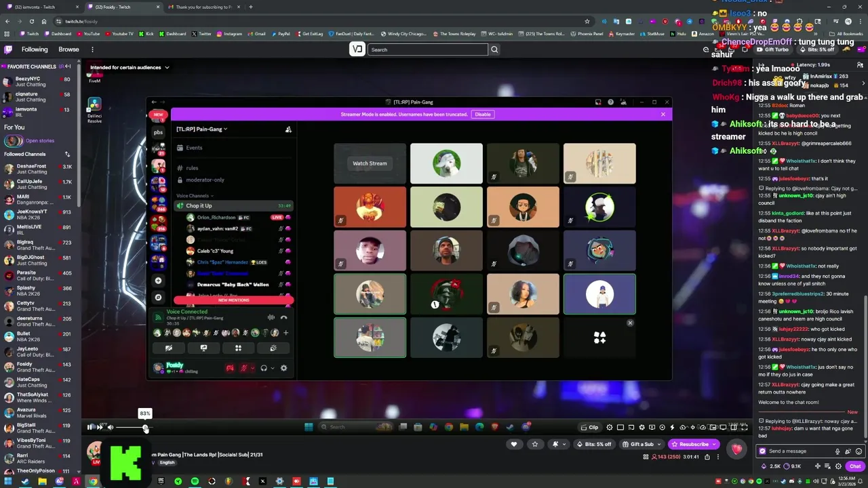Sort the Followed Channels list
The image size is (868, 488).
[67, 154]
